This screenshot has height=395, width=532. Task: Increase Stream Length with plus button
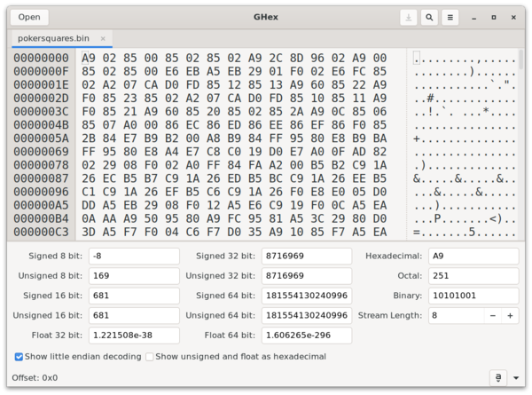510,315
